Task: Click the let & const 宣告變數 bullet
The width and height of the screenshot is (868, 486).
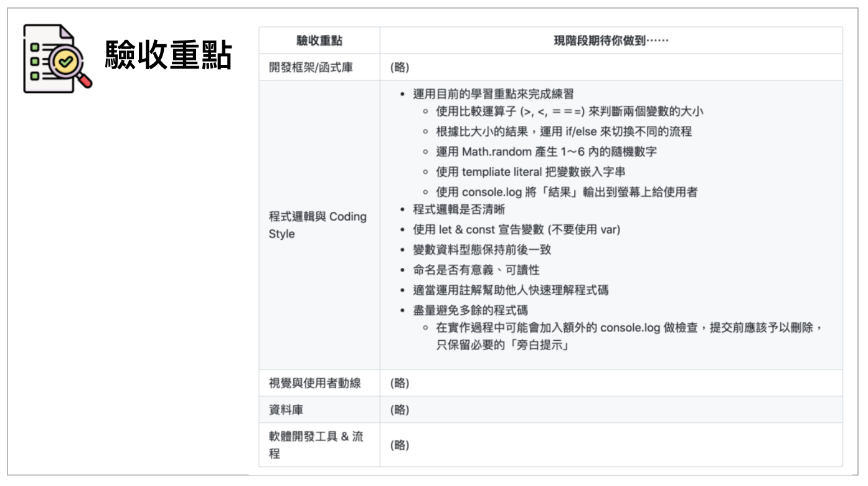Action: (x=516, y=230)
